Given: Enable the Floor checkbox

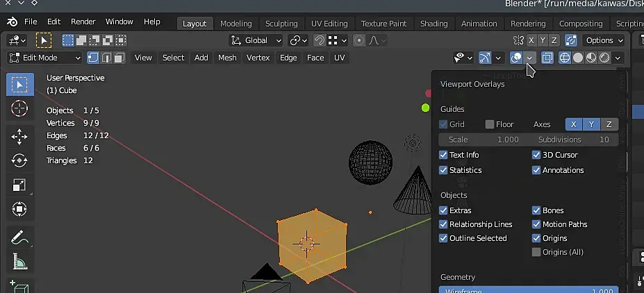Looking at the screenshot, I should coord(490,124).
